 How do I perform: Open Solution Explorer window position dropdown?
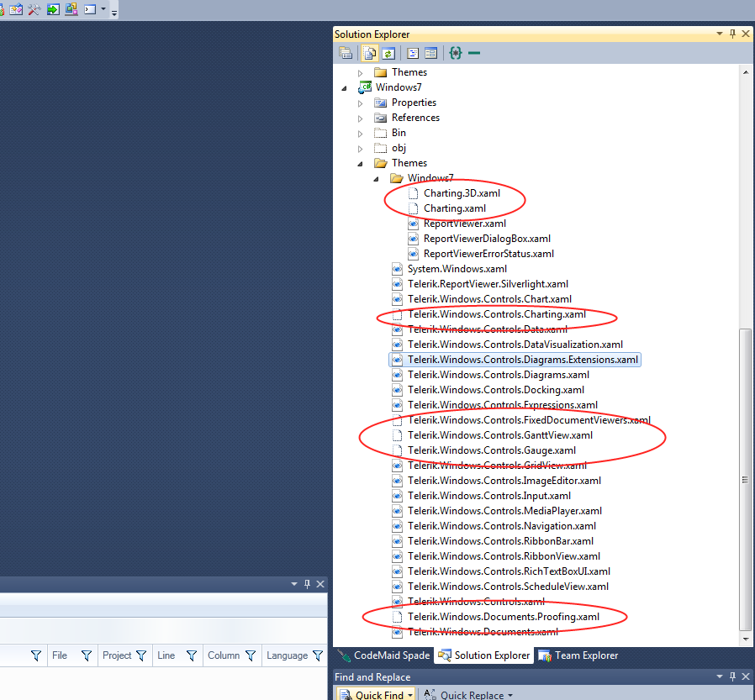[x=720, y=34]
